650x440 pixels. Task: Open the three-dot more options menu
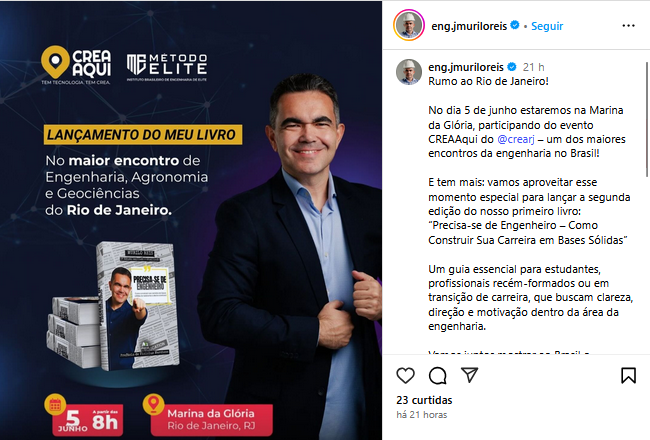coord(628,26)
